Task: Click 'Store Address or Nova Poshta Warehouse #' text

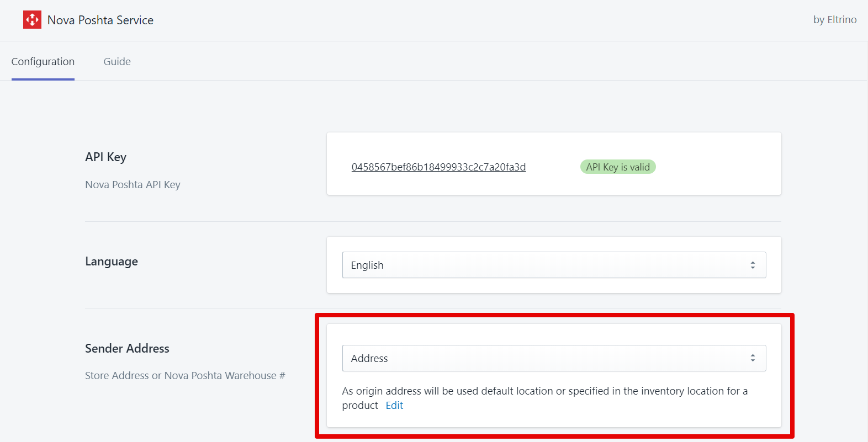Action: pyautogui.click(x=186, y=376)
